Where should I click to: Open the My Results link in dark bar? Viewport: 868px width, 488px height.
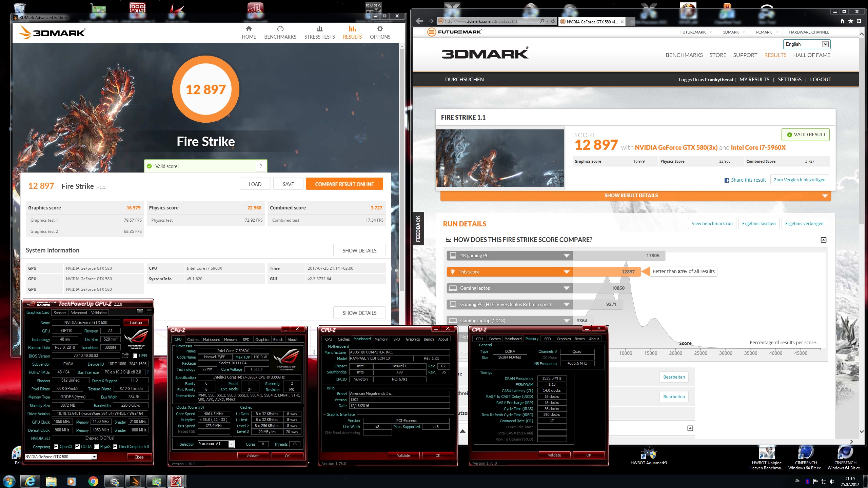754,79
